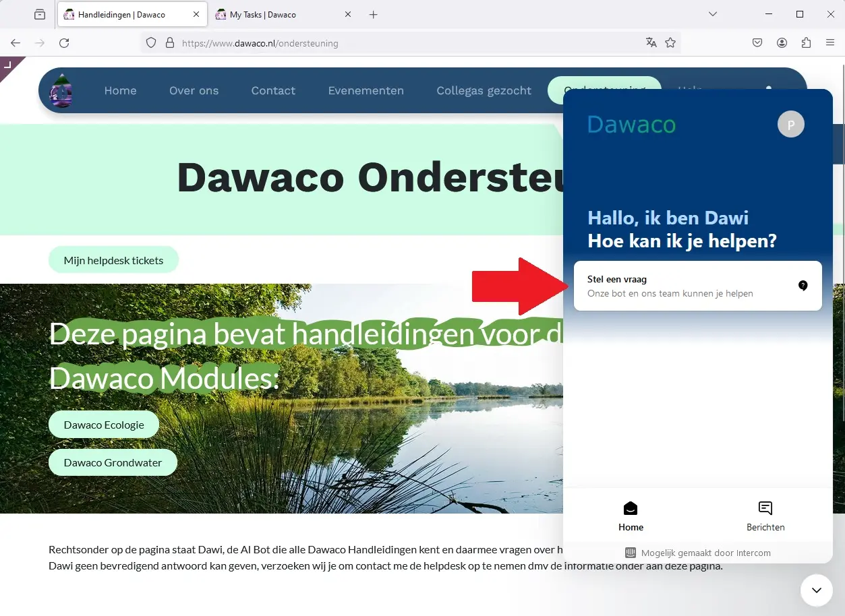Click the purple corner badge icon
Viewport: 845px width, 616px height.
(x=9, y=65)
